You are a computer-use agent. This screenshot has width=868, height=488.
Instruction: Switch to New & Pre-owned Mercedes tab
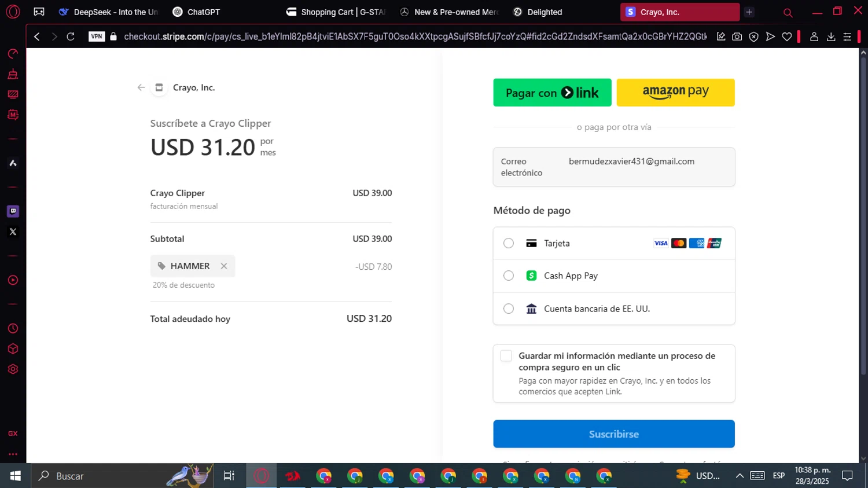click(x=449, y=12)
